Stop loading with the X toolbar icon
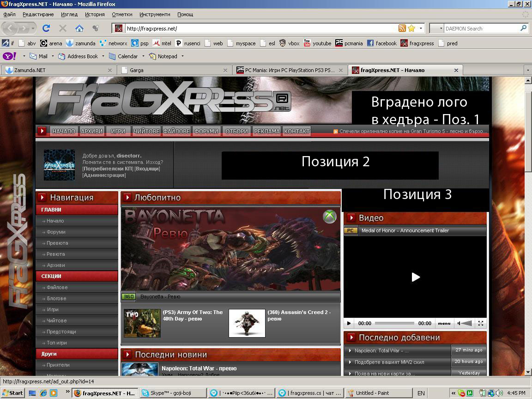Viewport: 532px width, 399px height. click(63, 28)
